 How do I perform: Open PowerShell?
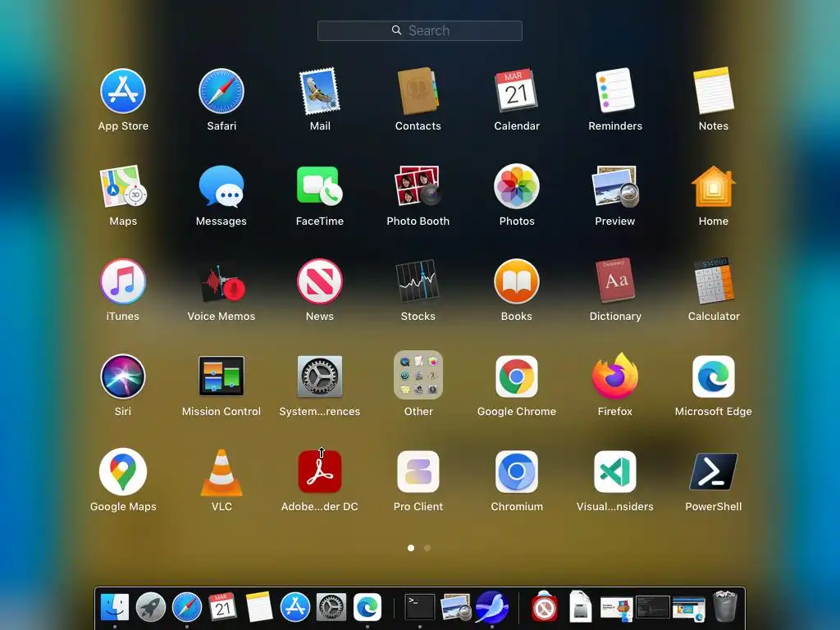714,472
